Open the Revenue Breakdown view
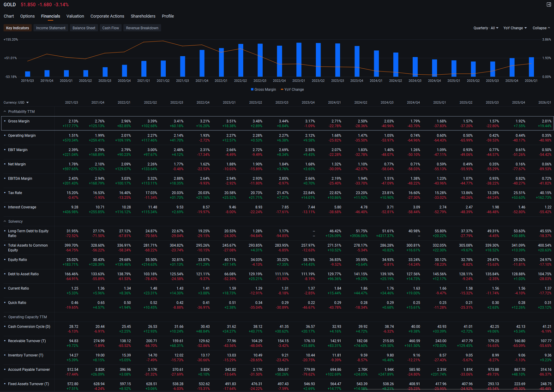This screenshot has height=392, width=554. click(142, 28)
